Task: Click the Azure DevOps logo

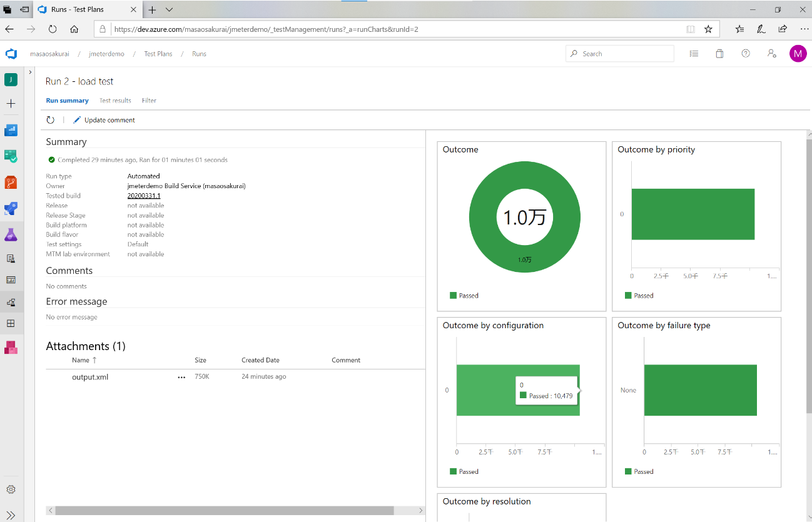Action: coord(11,54)
